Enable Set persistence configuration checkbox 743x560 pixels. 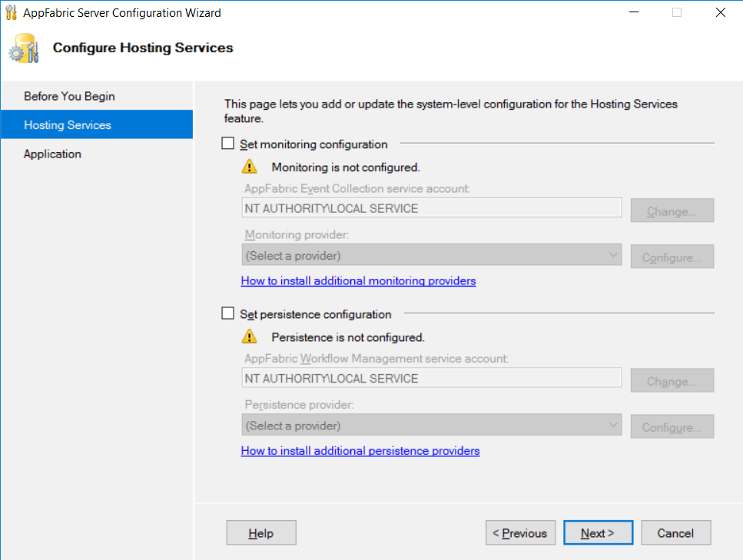[228, 313]
